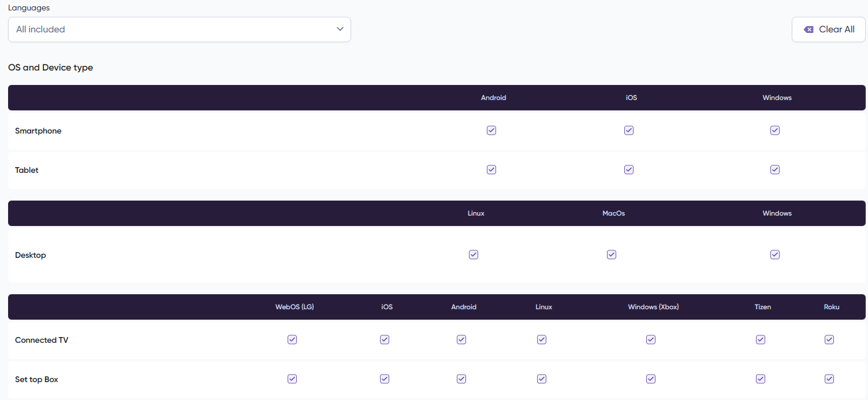This screenshot has height=400, width=868.
Task: Uncheck Set top Box Android checkbox
Action: point(461,379)
